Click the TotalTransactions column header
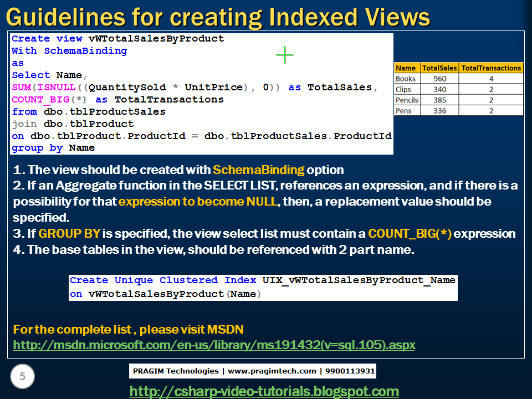 pyautogui.click(x=491, y=68)
